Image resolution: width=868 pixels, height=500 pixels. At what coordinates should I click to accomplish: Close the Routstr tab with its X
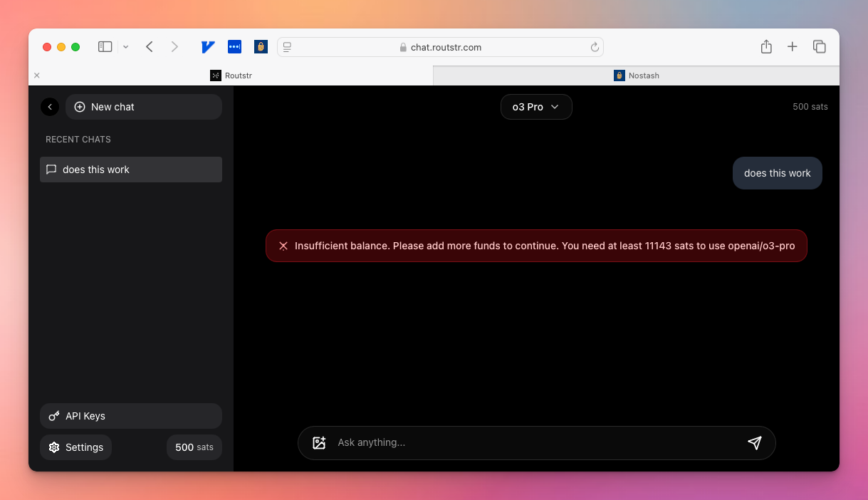(x=37, y=75)
